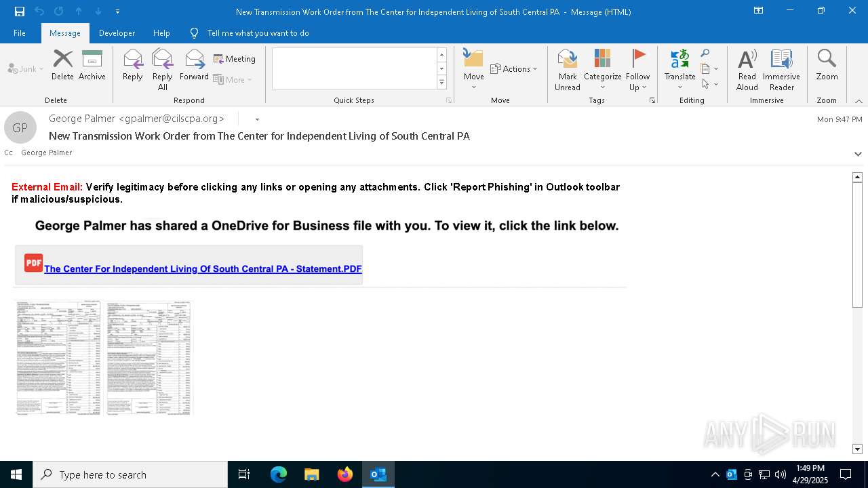Open the Follow Up flag menu
Screen dimensions: 868x488
tap(638, 70)
